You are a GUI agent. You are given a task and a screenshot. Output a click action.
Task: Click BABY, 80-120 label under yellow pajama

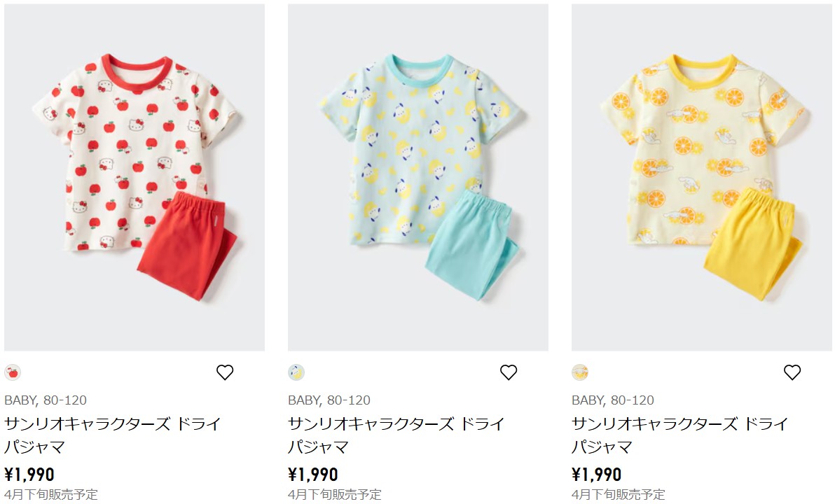tap(613, 400)
